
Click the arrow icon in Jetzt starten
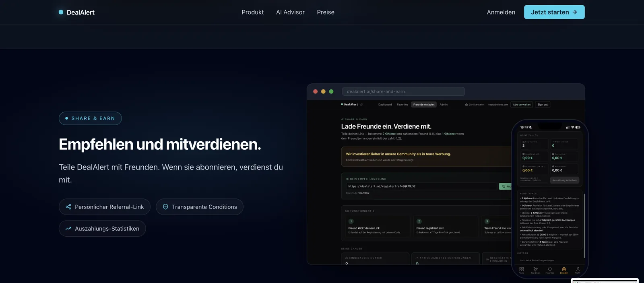[x=575, y=12]
